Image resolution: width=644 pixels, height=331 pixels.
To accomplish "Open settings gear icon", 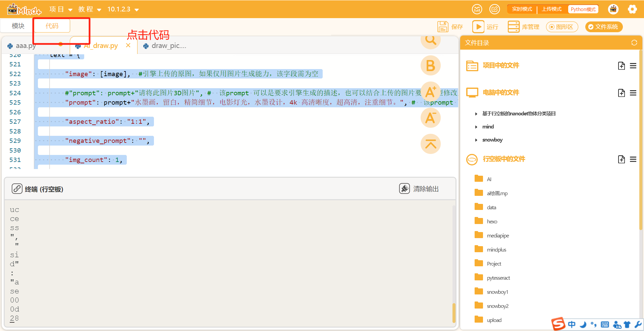I will click(632, 9).
